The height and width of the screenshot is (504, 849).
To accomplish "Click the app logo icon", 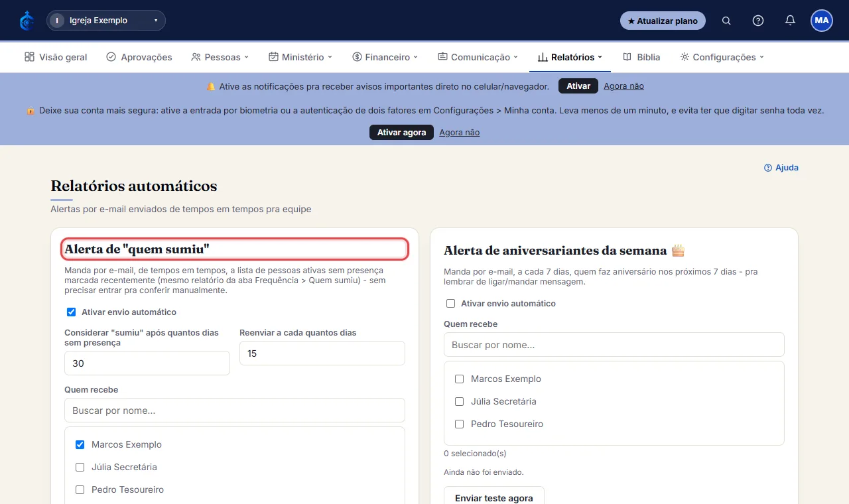I will (27, 21).
